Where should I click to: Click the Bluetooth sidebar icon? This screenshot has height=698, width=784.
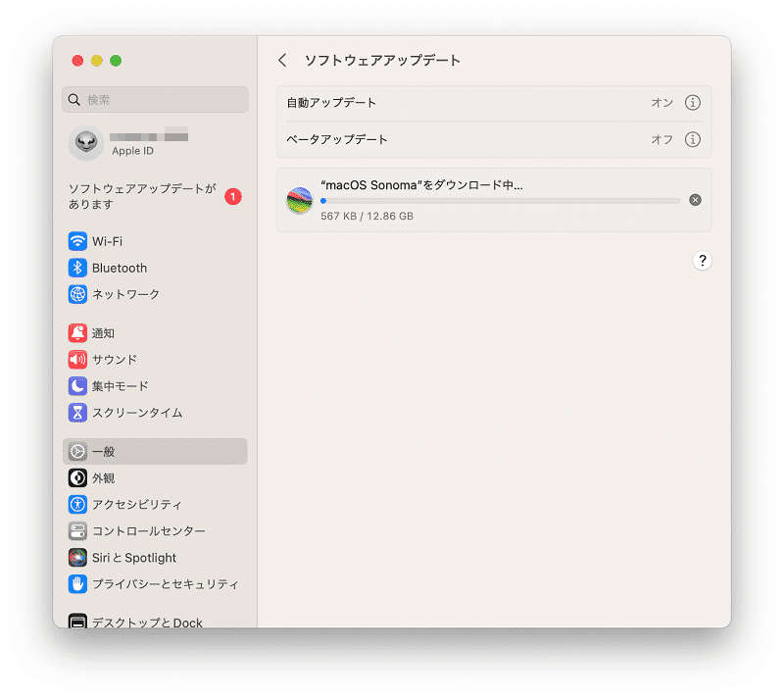pyautogui.click(x=77, y=268)
